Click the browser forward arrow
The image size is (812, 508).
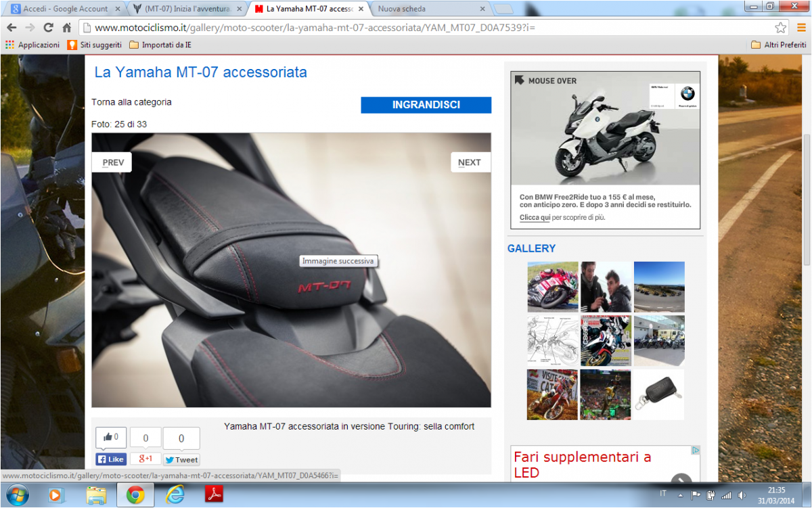click(x=30, y=28)
